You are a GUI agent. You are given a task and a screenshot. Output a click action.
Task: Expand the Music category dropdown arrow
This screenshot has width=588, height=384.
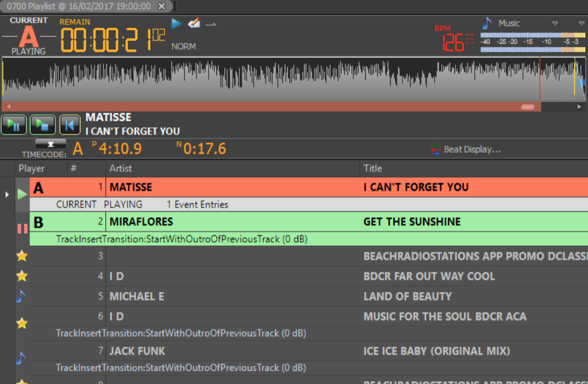click(x=555, y=24)
